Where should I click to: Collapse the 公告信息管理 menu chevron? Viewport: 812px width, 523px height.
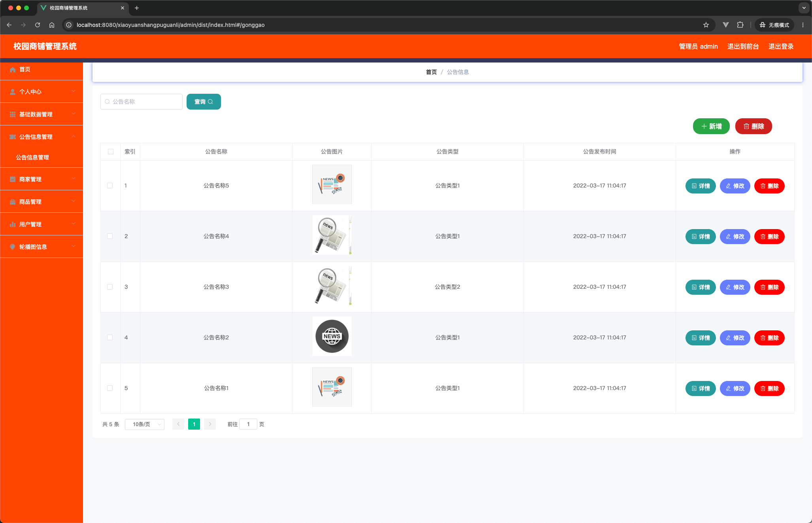point(74,136)
